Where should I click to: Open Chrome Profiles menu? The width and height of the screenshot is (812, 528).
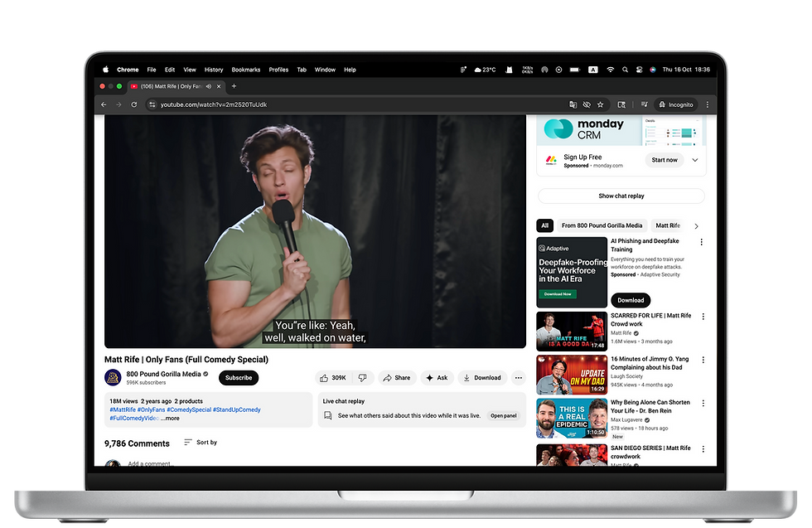[278, 70]
